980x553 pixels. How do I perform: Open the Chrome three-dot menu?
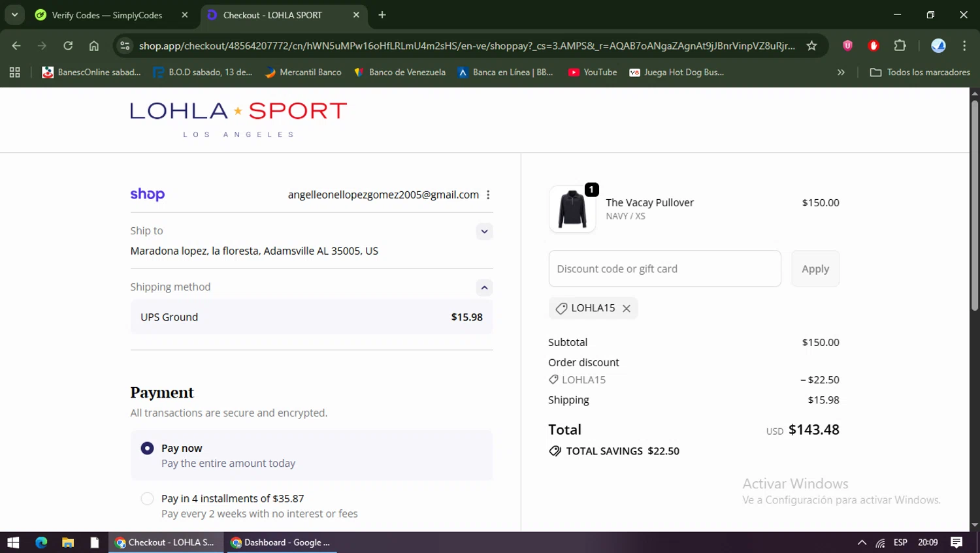tap(964, 46)
